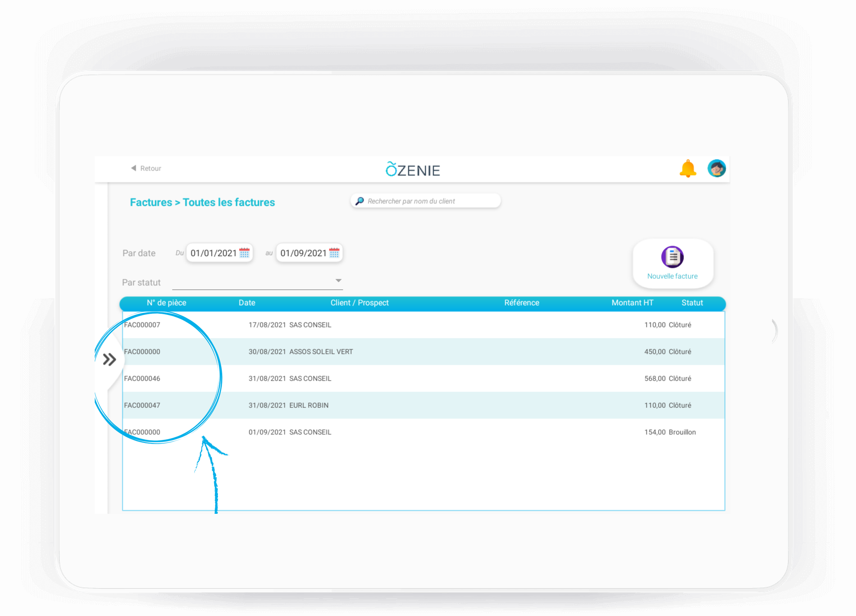Sort by Date column header
The height and width of the screenshot is (616, 856).
[247, 303]
